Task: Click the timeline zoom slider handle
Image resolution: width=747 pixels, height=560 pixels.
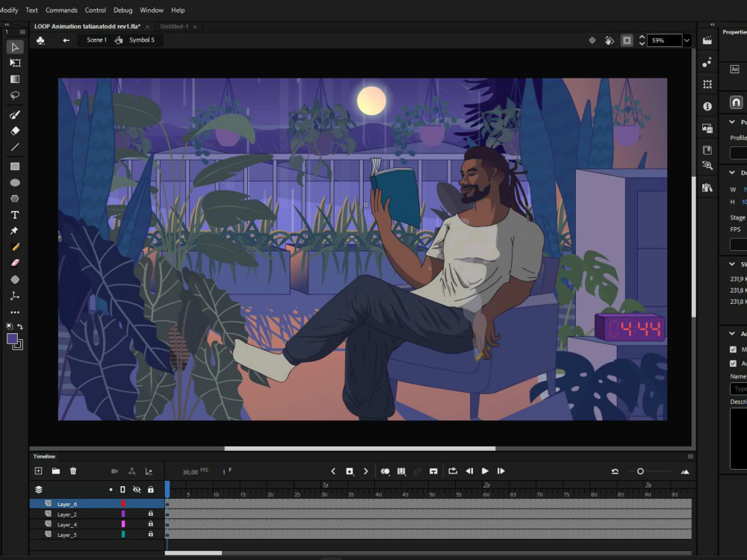Action: (640, 471)
